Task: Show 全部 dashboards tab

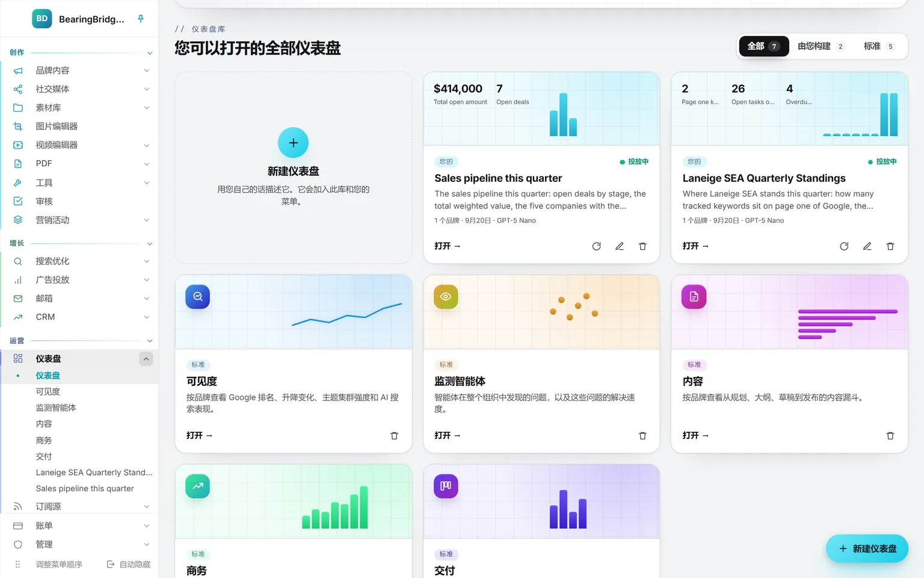Action: coord(763,46)
